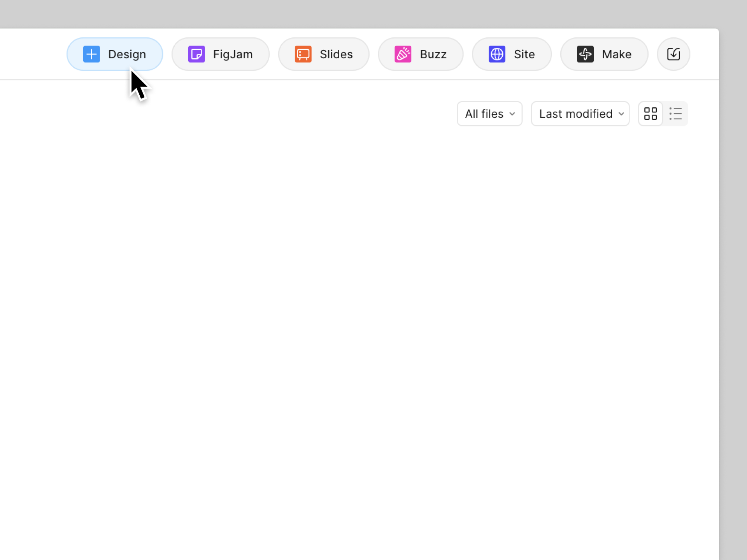Click the chevron next to All files

[512, 114]
